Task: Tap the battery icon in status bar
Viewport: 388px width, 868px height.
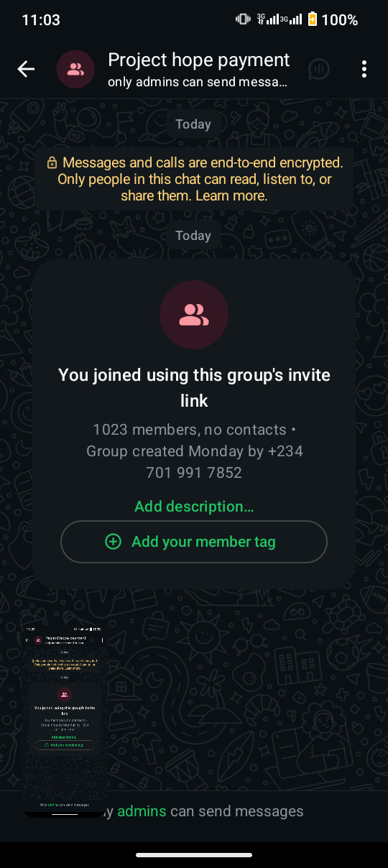Action: click(x=313, y=19)
